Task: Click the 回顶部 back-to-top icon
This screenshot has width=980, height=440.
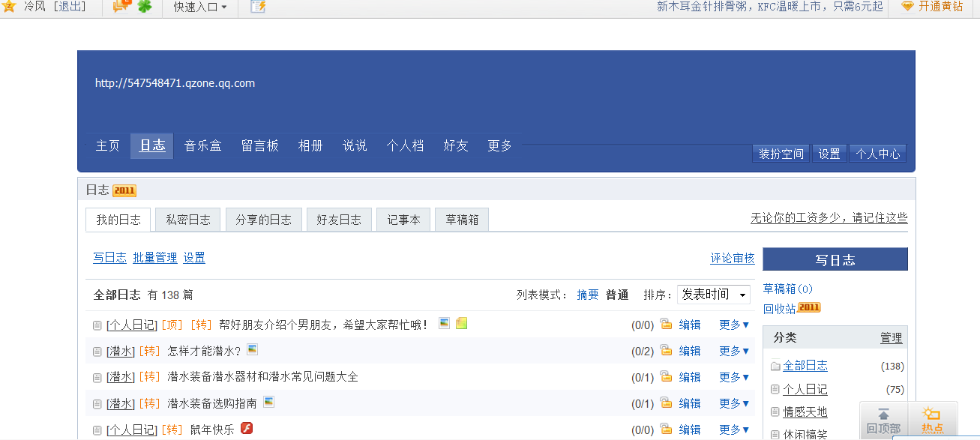Action: [883, 422]
